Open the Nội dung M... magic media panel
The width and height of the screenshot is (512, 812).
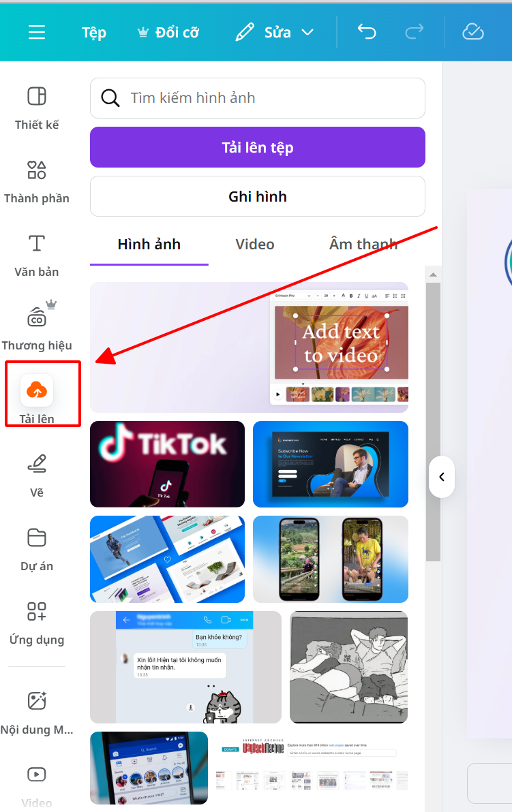click(x=37, y=713)
